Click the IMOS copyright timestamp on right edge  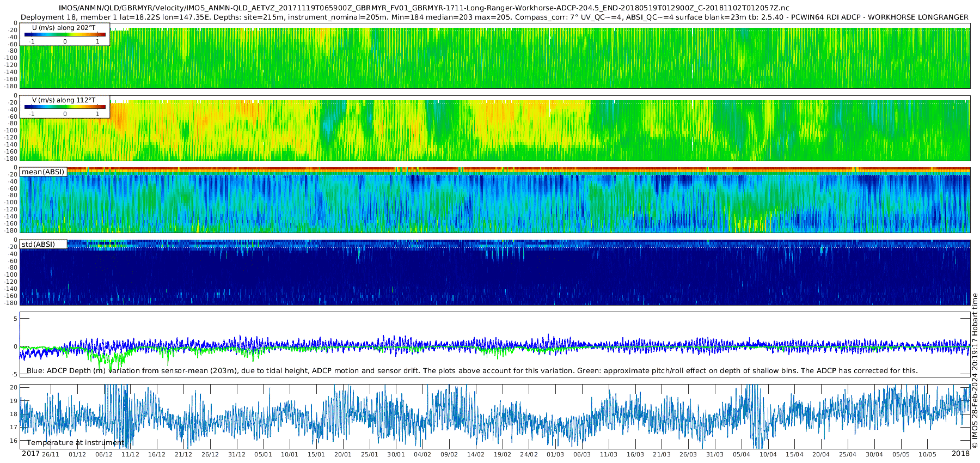975,371
